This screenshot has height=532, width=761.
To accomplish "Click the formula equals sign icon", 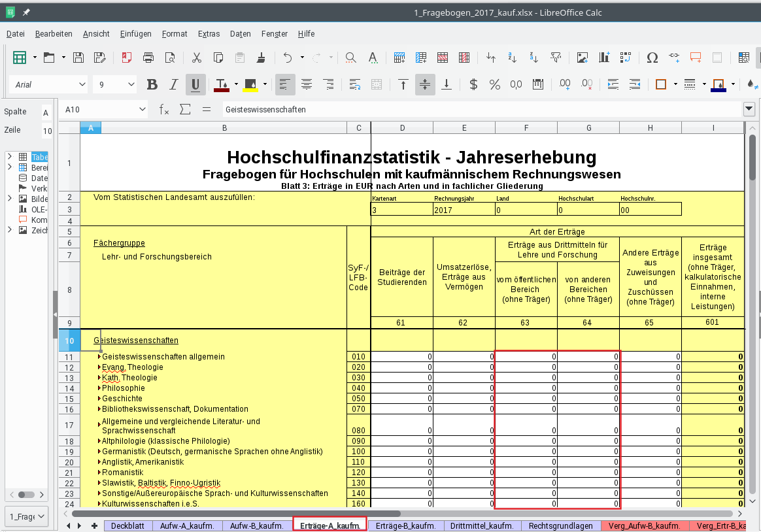I will tap(207, 110).
